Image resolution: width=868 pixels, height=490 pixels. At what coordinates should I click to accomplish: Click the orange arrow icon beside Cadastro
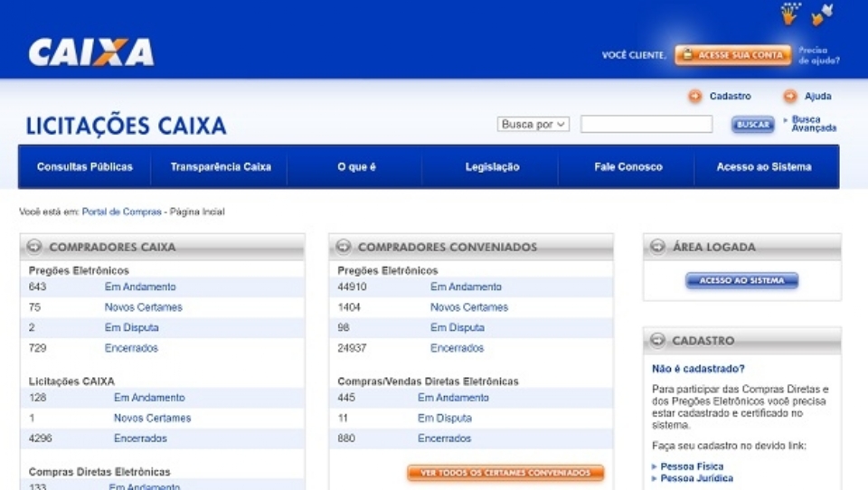tap(694, 97)
